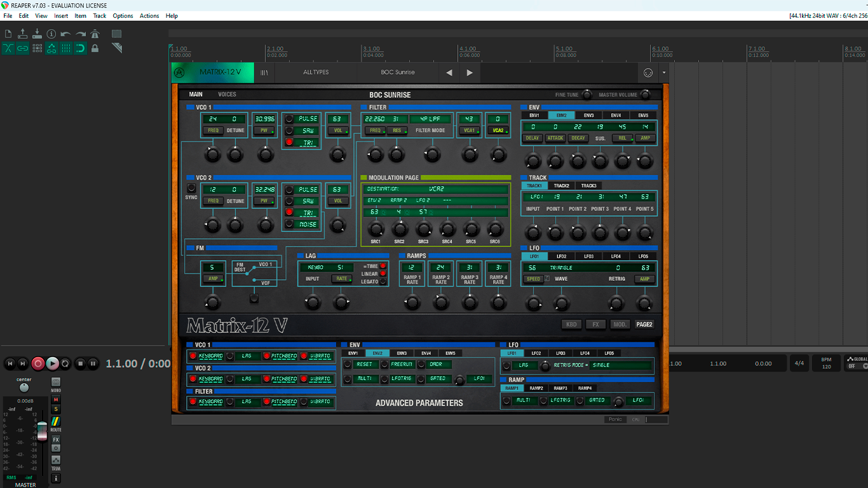The image size is (868, 488).
Task: Click the triangular ruler toolbar icon
Action: click(x=117, y=48)
